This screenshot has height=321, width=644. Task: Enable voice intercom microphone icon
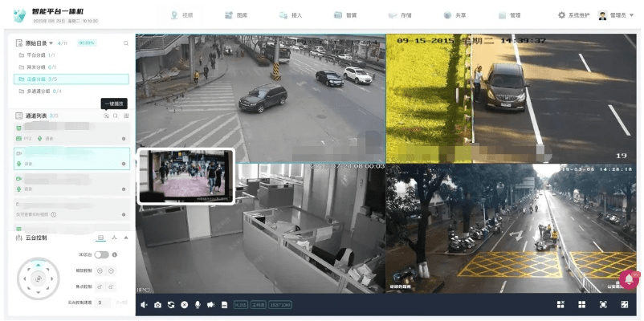(x=197, y=305)
